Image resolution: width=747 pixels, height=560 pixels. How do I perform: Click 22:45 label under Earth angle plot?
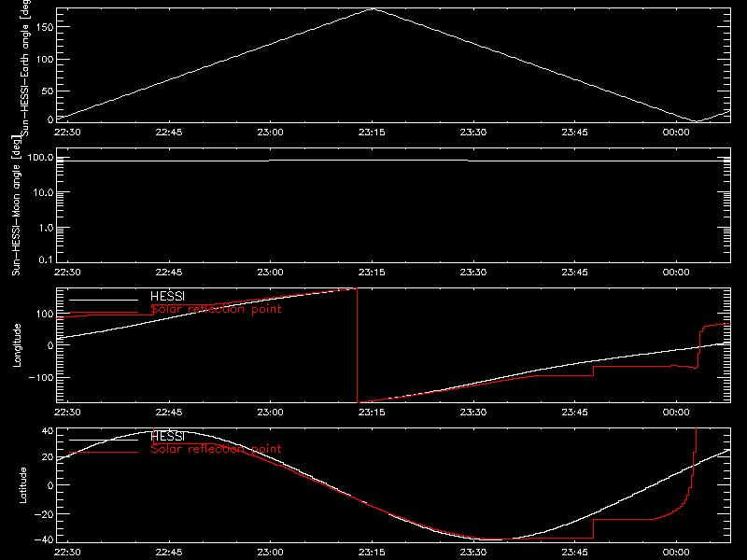click(x=169, y=133)
